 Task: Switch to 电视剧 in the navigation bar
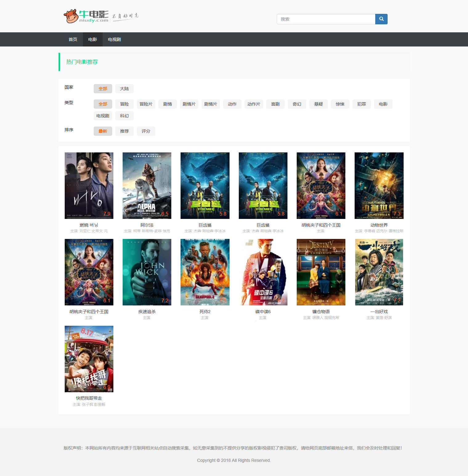[114, 39]
